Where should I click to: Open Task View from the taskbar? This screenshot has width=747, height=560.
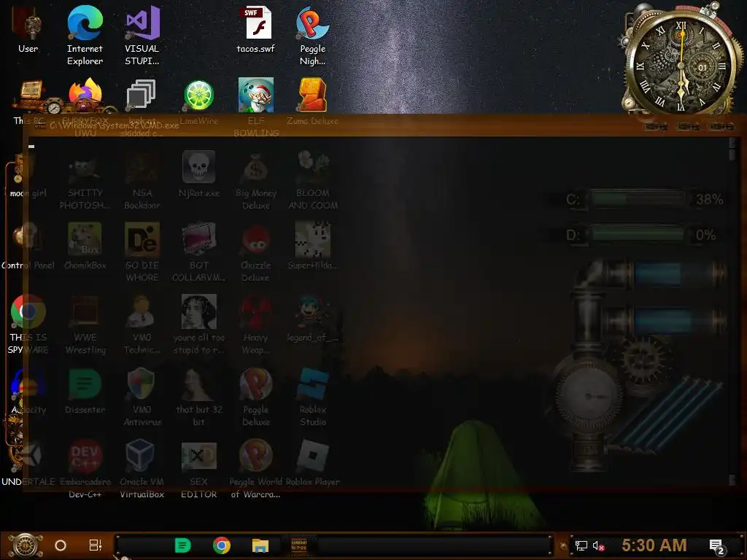point(96,545)
